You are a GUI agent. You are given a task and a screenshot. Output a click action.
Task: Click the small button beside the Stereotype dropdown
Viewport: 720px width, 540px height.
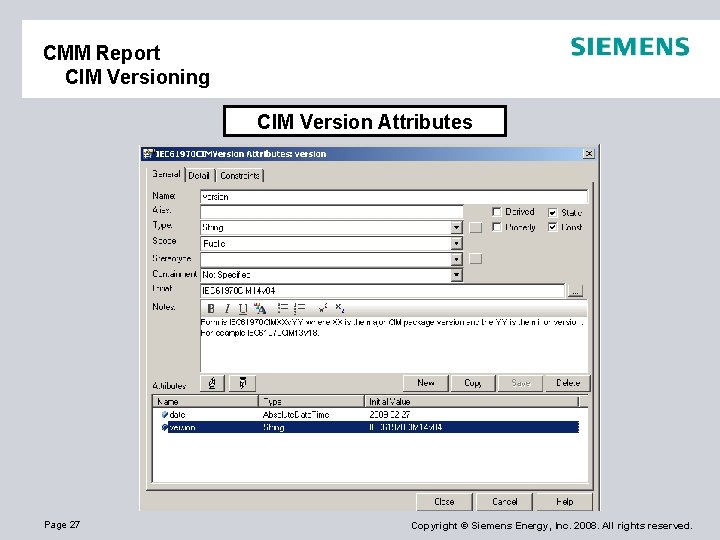pos(476,259)
